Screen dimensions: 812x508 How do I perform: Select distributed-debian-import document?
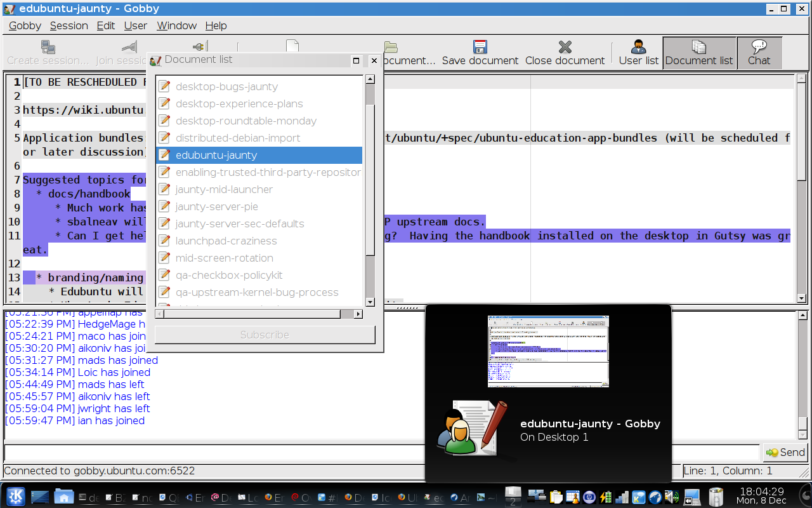point(259,138)
